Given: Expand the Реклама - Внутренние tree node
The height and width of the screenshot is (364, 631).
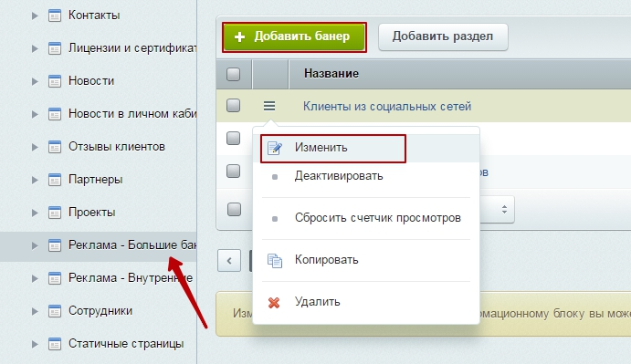Looking at the screenshot, I should pos(35,278).
